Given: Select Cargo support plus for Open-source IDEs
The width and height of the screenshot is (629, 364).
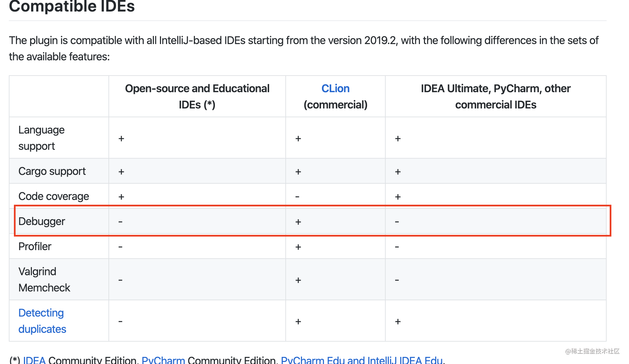Looking at the screenshot, I should pyautogui.click(x=121, y=172).
